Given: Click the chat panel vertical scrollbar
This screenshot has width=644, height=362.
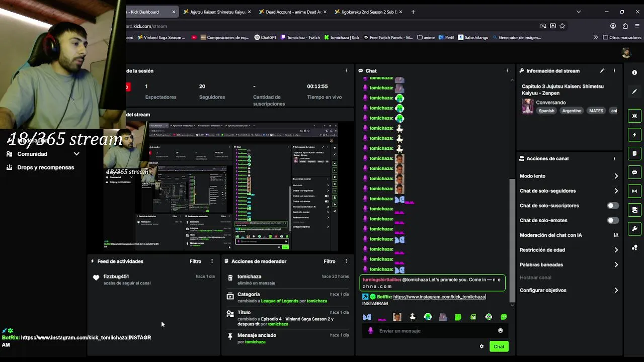Looking at the screenshot, I should (512, 240).
